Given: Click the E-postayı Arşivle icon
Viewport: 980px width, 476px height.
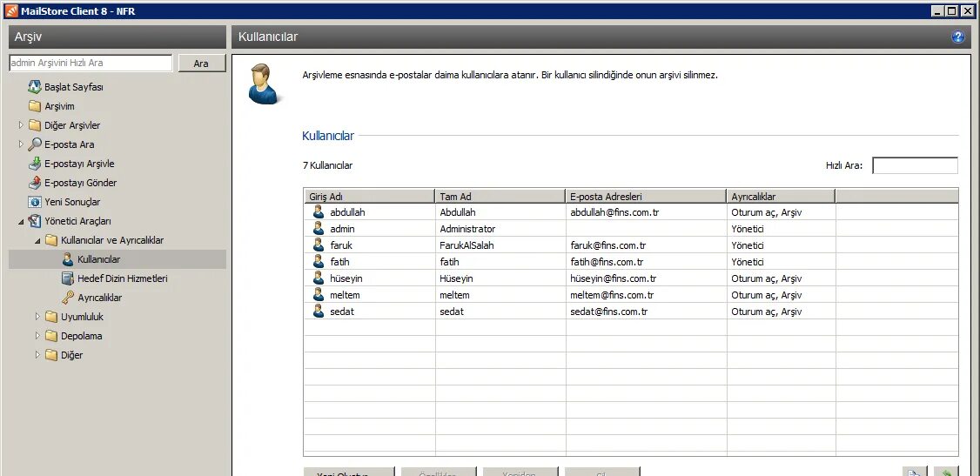Looking at the screenshot, I should point(34,164).
